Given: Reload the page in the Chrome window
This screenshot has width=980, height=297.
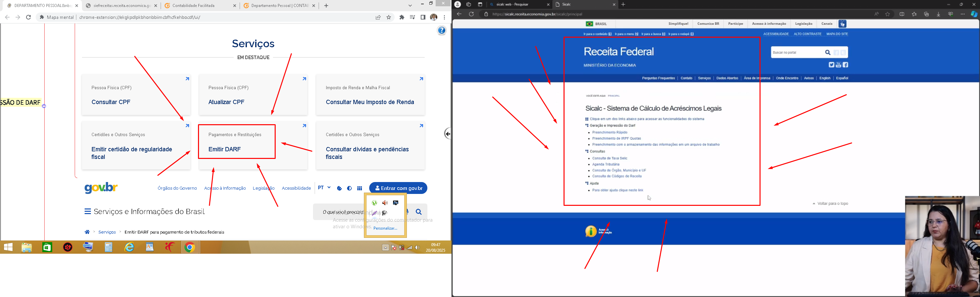Looking at the screenshot, I should click(x=28, y=17).
